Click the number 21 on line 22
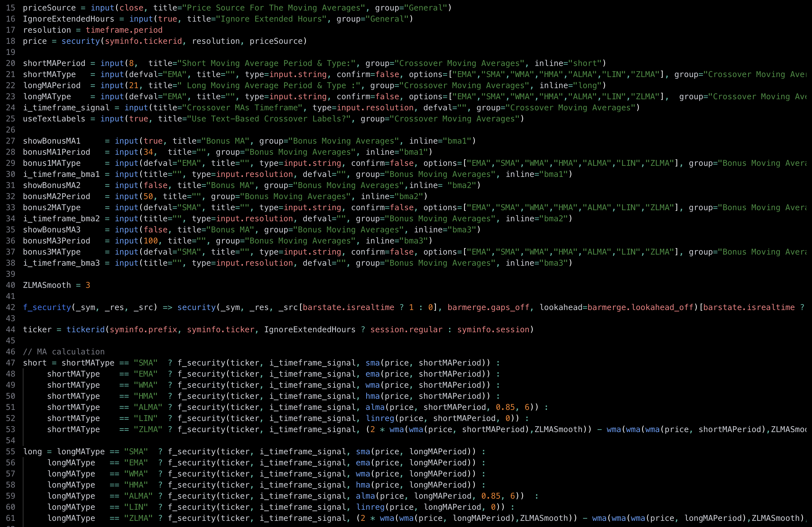The image size is (812, 527). coord(134,85)
